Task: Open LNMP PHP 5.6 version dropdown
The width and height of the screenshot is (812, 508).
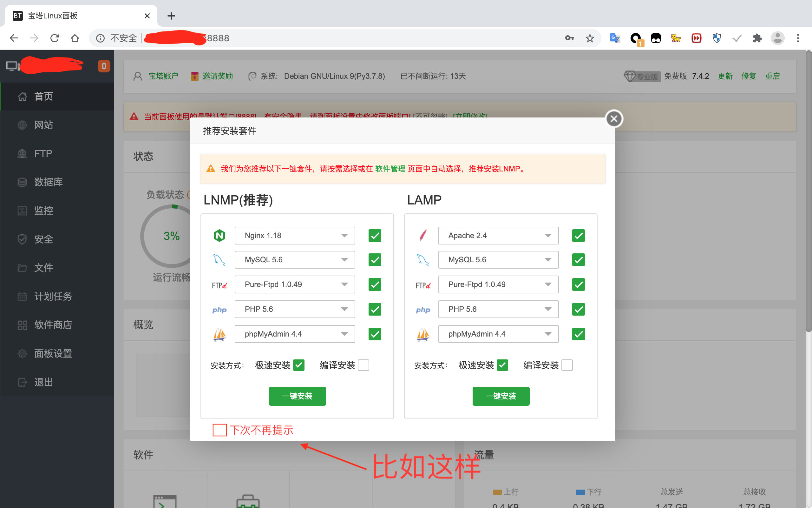Action: [295, 309]
